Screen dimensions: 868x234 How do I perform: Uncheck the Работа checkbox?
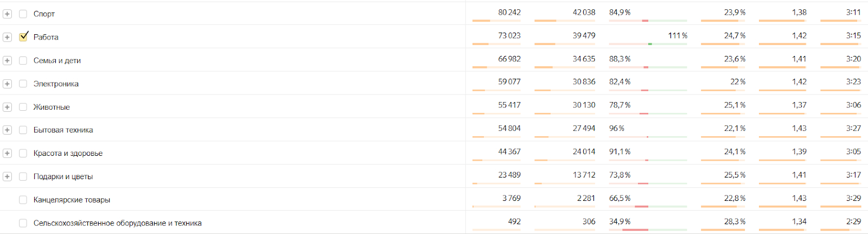[x=23, y=37]
